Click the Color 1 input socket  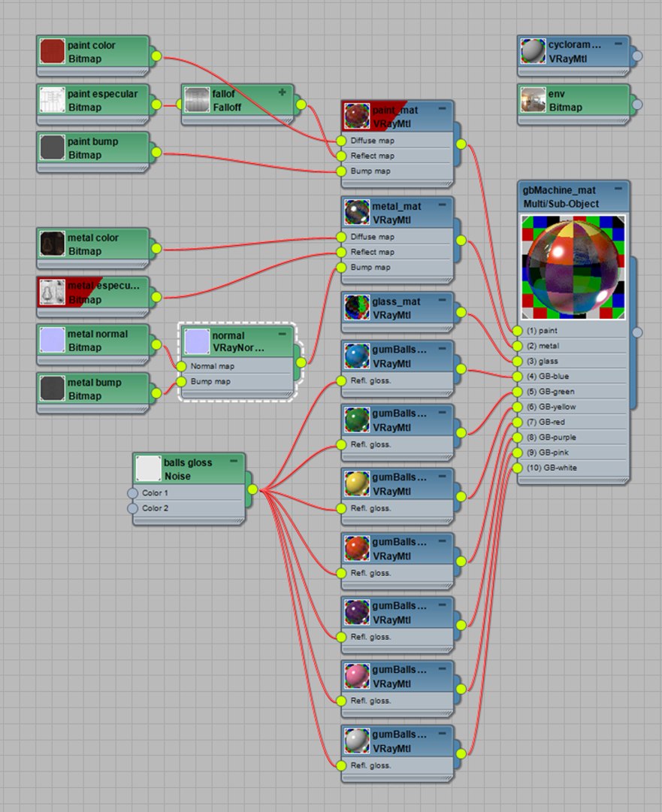[x=132, y=493]
